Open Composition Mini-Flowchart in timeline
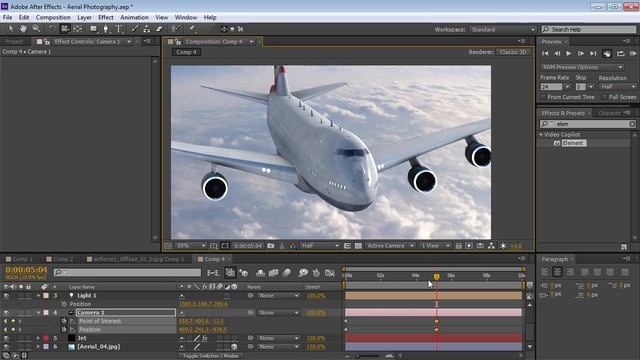 tap(213, 273)
